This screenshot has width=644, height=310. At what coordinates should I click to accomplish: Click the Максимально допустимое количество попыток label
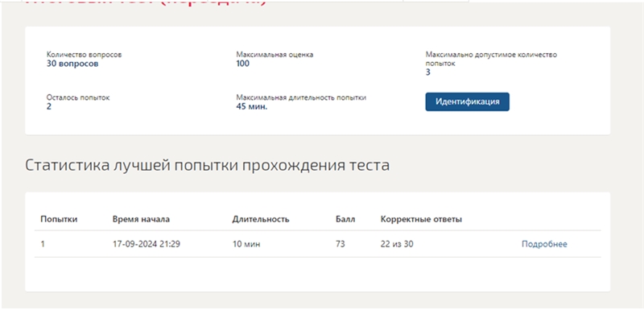coord(491,59)
